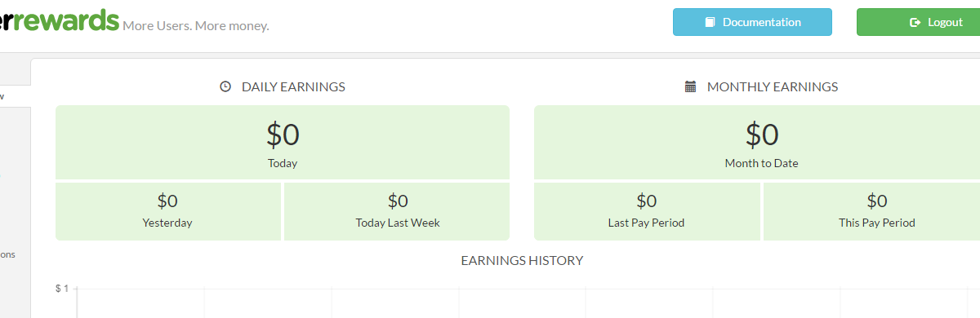Screen dimensions: 980x318
Task: Click the Monthly Earnings heading
Action: click(773, 86)
